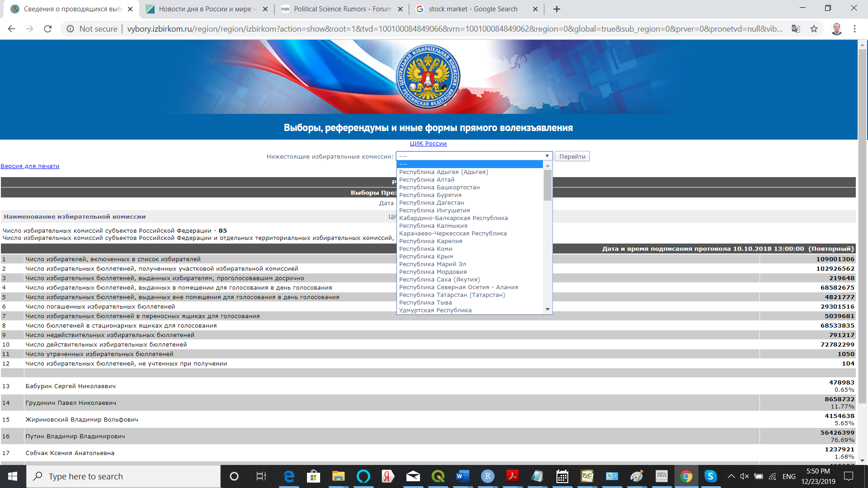
Task: Open Версия для печати link
Action: (x=30, y=166)
